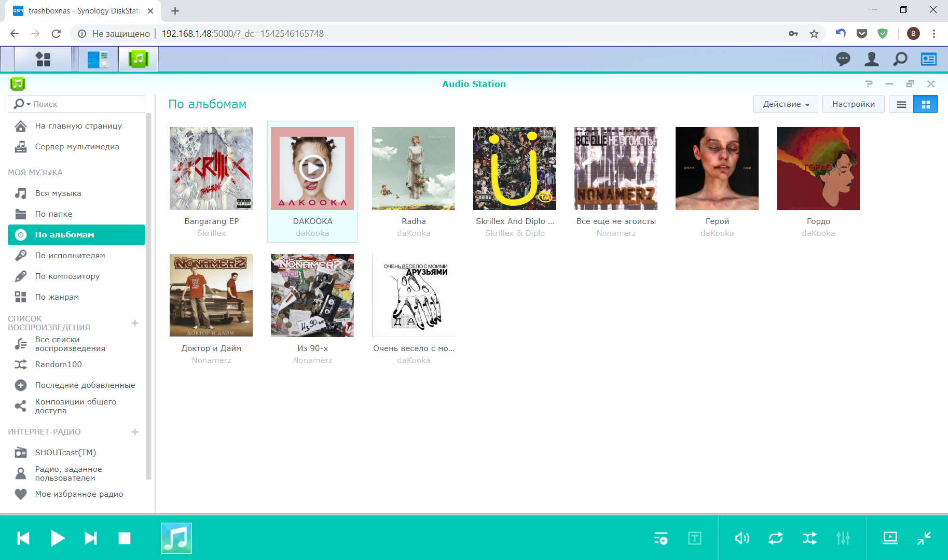Open the DSM widgets panel icon
The height and width of the screenshot is (560, 948).
929,59
